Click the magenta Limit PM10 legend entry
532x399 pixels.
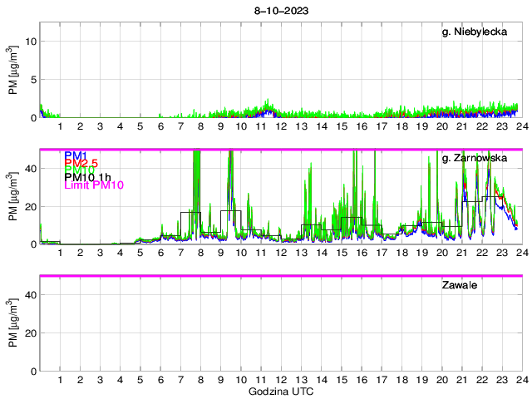point(94,185)
